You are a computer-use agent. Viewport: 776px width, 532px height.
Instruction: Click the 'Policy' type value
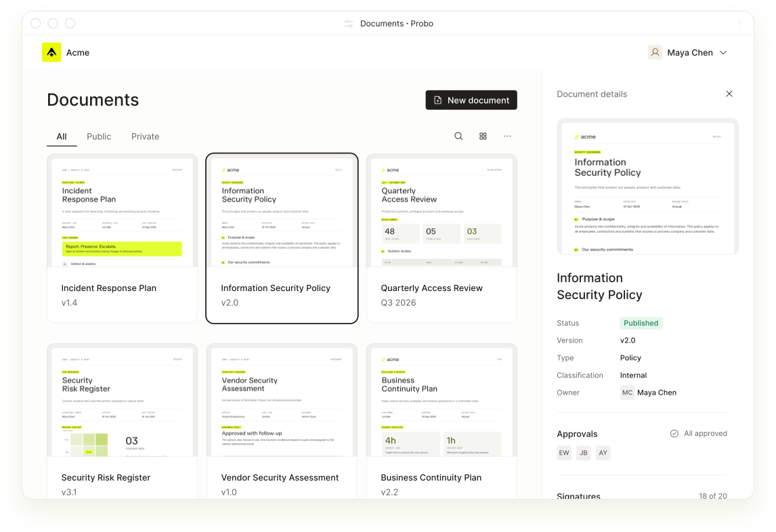tap(630, 358)
